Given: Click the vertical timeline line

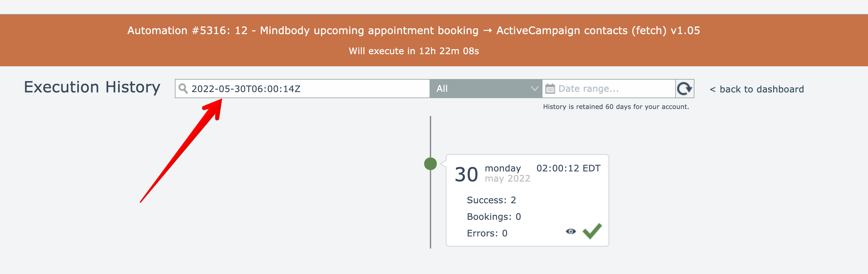Looking at the screenshot, I should click(430, 209).
